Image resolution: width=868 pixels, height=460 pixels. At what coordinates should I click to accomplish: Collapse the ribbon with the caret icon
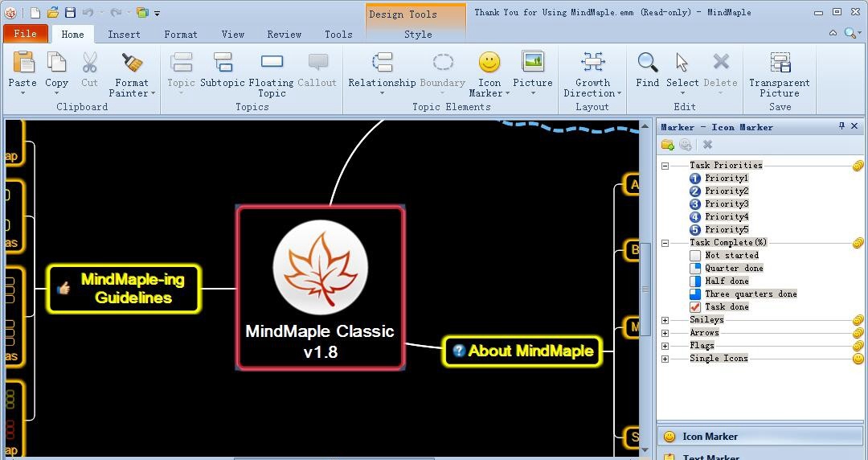point(833,33)
